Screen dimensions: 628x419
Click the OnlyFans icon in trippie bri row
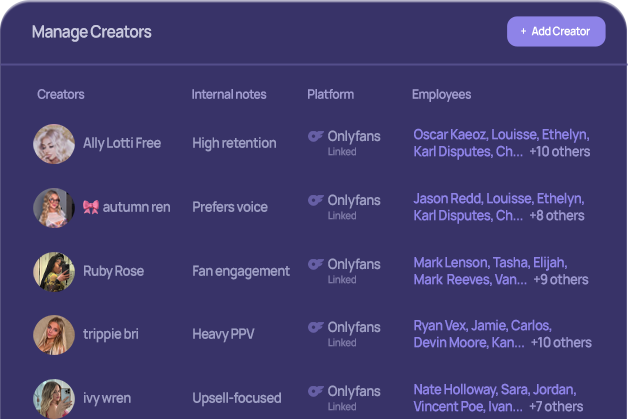tap(316, 327)
